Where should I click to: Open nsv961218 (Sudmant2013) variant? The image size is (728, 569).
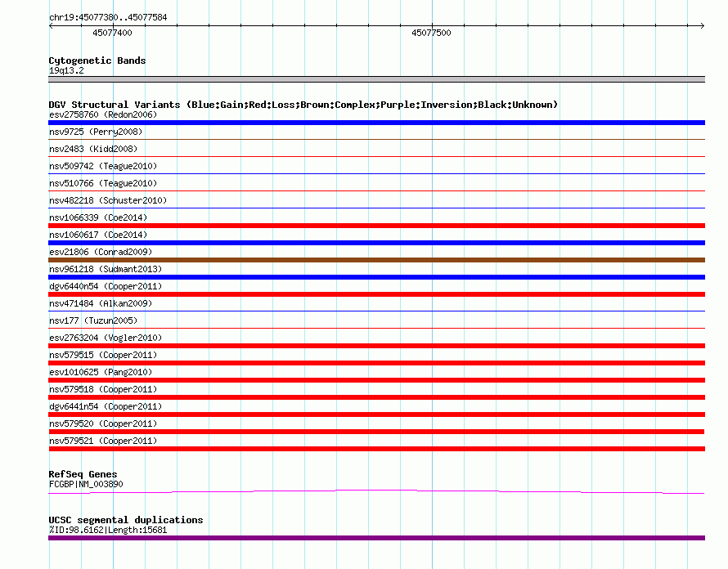[106, 269]
